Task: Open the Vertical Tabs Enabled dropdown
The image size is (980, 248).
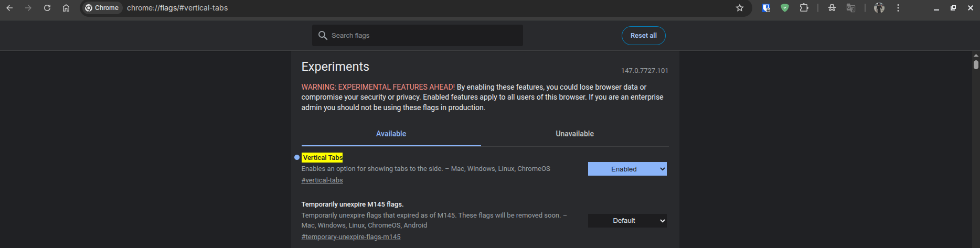Action: [627, 169]
